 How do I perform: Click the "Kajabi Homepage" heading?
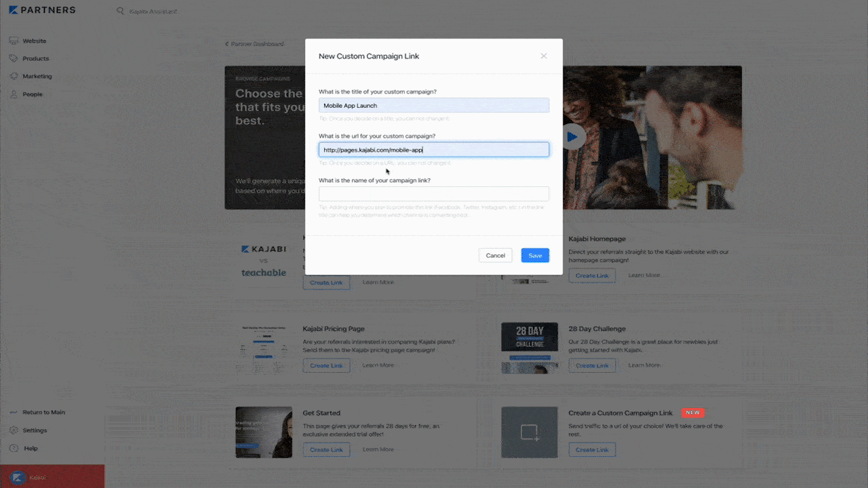tap(597, 239)
